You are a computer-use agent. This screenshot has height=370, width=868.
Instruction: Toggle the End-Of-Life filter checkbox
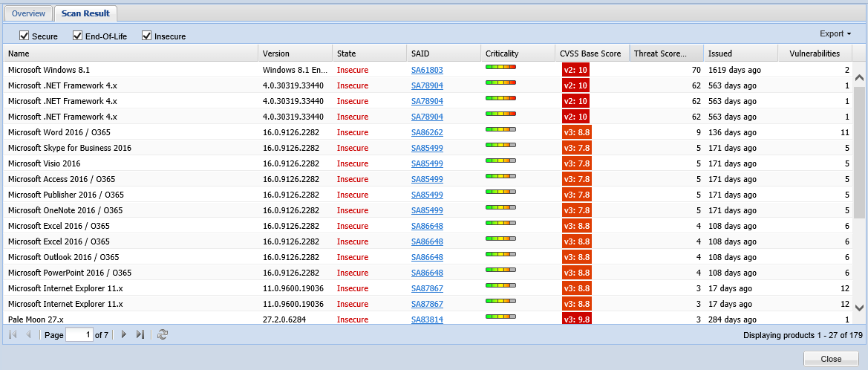[x=78, y=36]
